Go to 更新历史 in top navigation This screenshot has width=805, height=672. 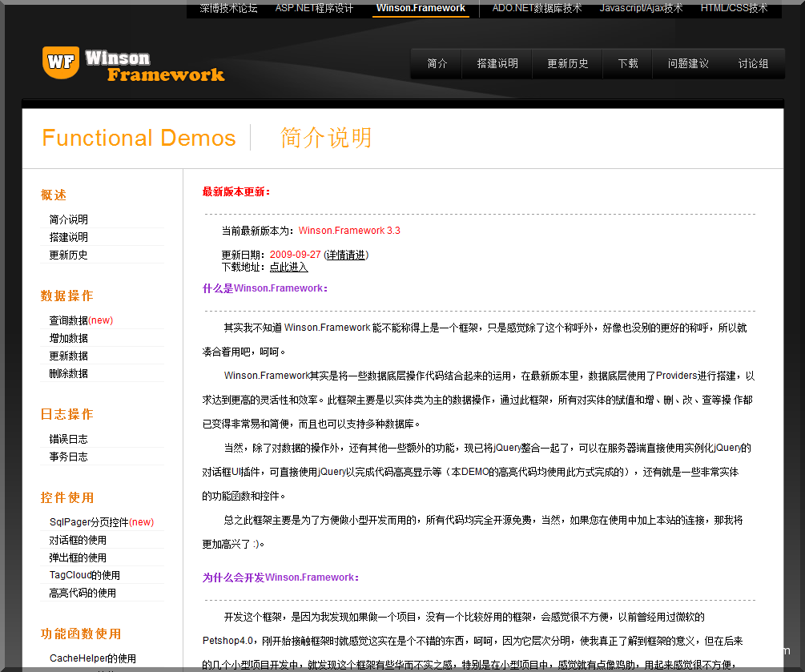point(567,64)
